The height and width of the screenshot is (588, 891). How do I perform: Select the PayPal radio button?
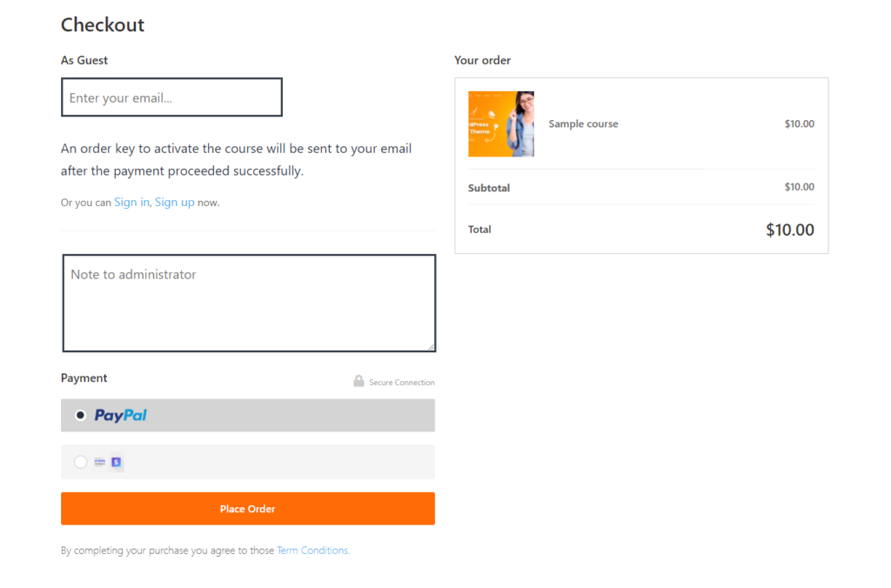pyautogui.click(x=81, y=416)
